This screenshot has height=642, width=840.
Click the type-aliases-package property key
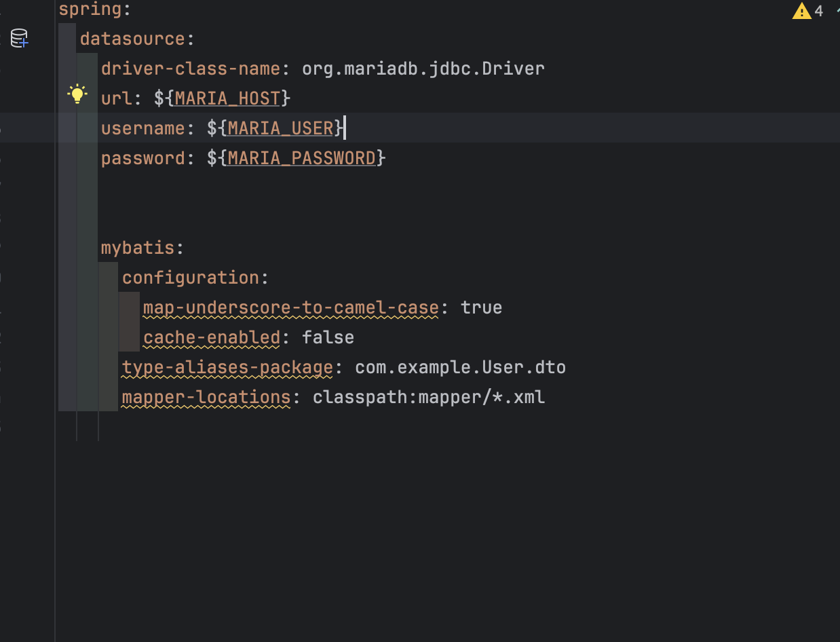[227, 366]
